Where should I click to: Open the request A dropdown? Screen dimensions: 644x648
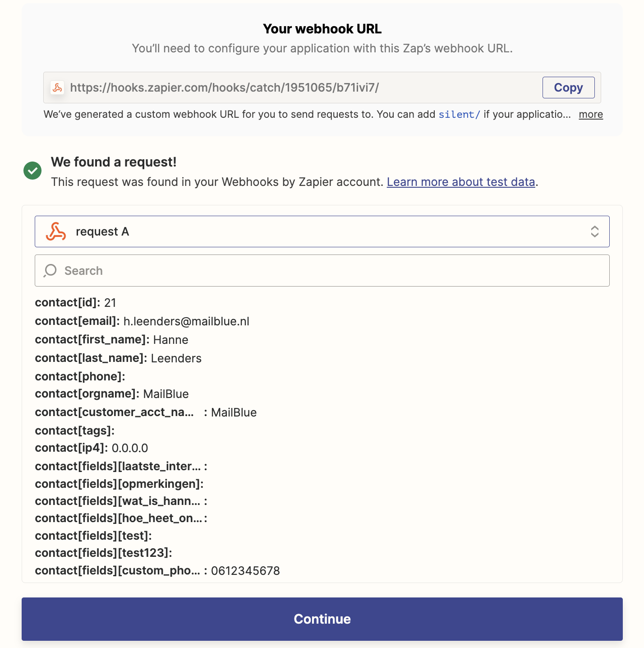pos(322,231)
